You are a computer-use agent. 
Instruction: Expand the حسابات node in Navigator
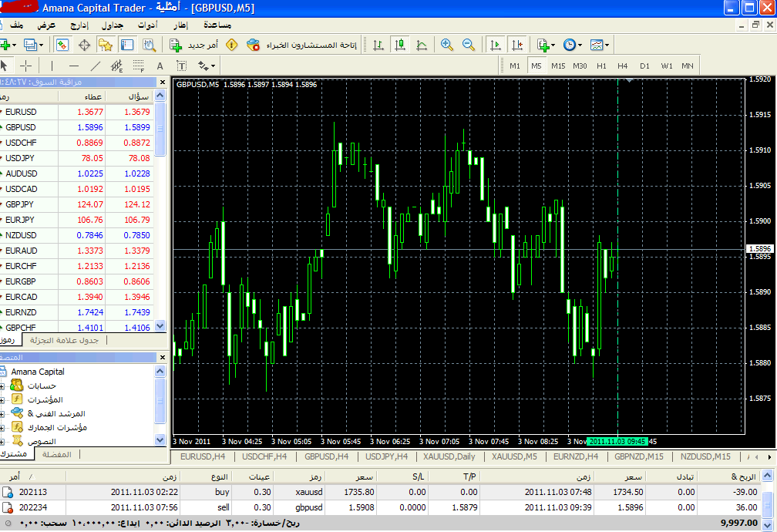4,386
